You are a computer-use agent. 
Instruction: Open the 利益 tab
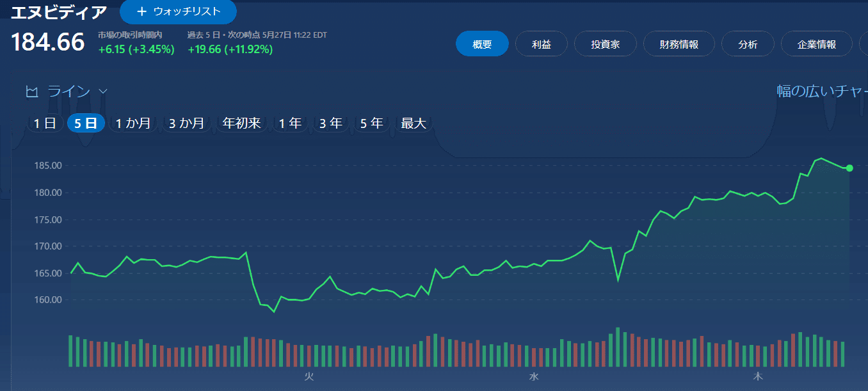541,44
